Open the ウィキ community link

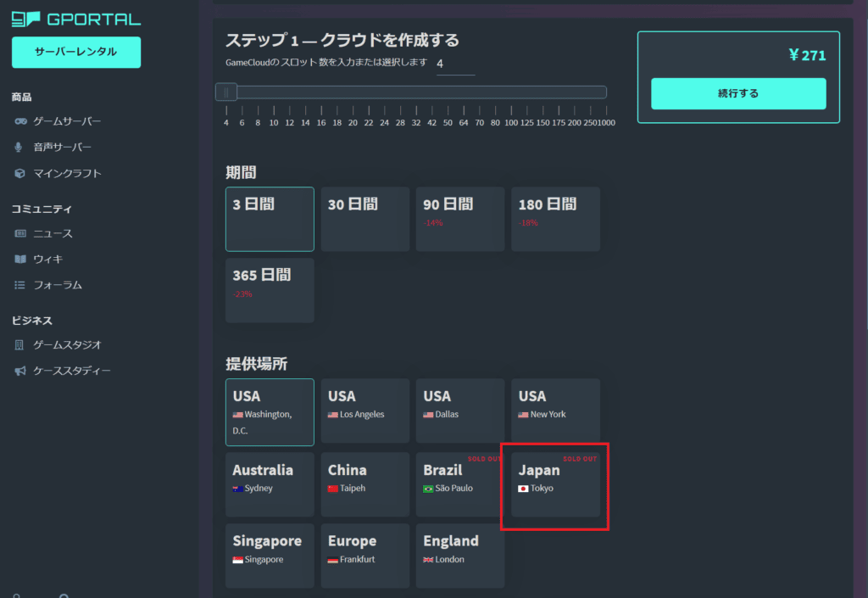point(47,260)
